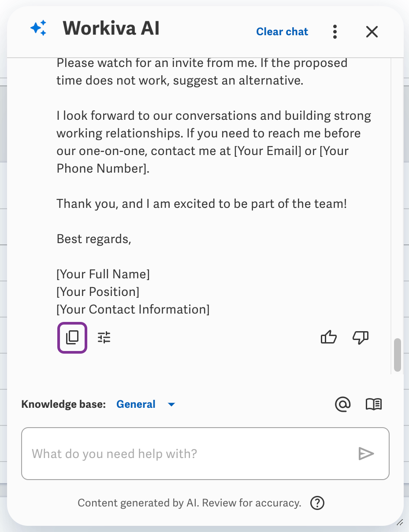
Task: Clear the chat history
Action: click(x=282, y=32)
